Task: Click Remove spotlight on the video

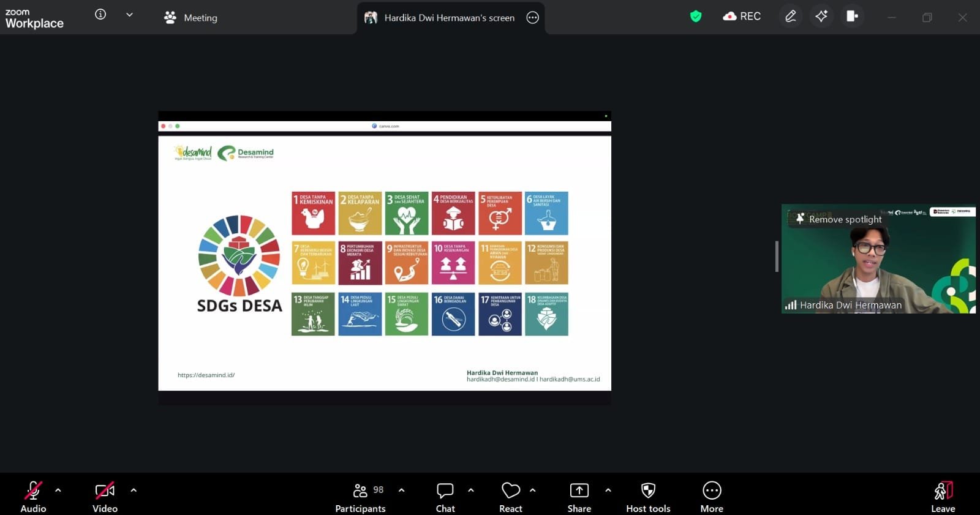Action: click(839, 219)
